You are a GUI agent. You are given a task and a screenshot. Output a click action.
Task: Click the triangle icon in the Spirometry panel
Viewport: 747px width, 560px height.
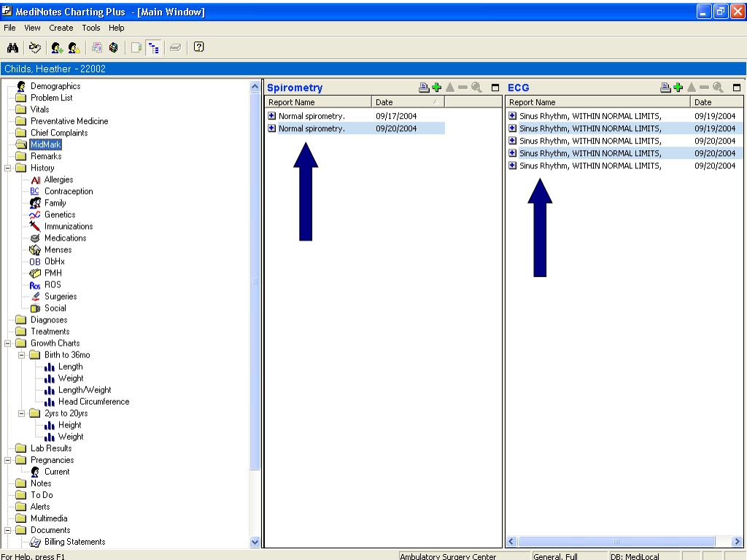click(x=449, y=87)
